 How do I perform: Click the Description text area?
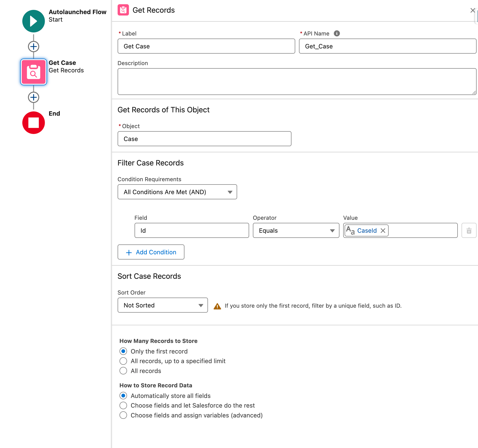point(297,82)
